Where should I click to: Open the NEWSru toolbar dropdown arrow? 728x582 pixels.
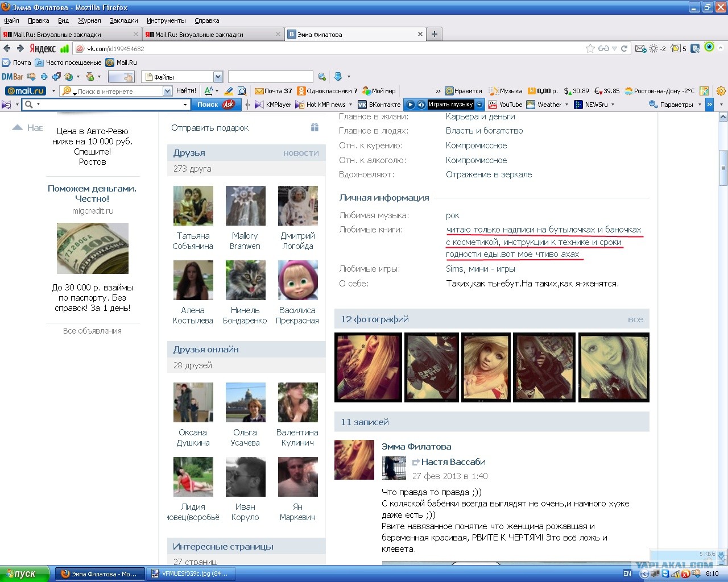coord(613,105)
